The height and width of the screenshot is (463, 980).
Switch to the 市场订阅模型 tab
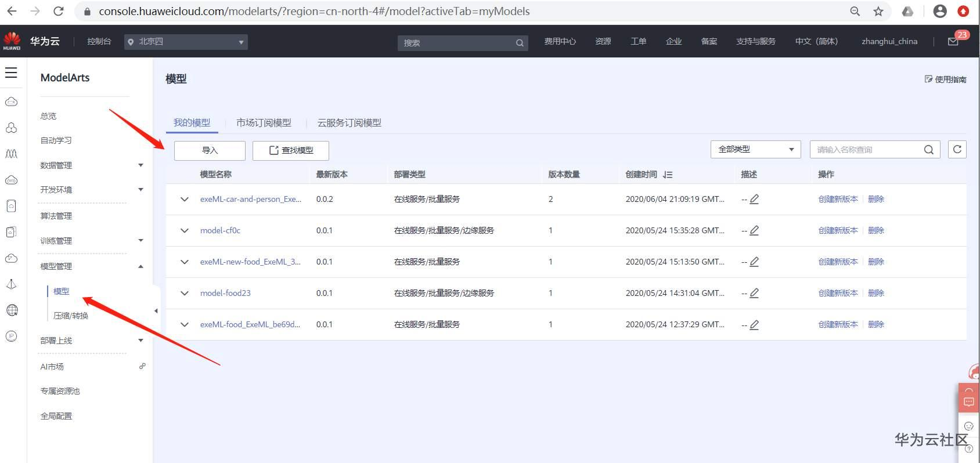click(264, 123)
